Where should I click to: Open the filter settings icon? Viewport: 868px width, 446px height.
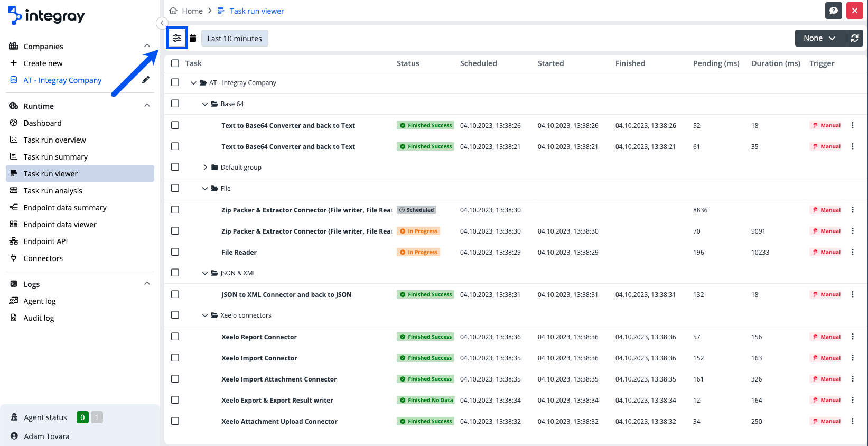click(177, 38)
